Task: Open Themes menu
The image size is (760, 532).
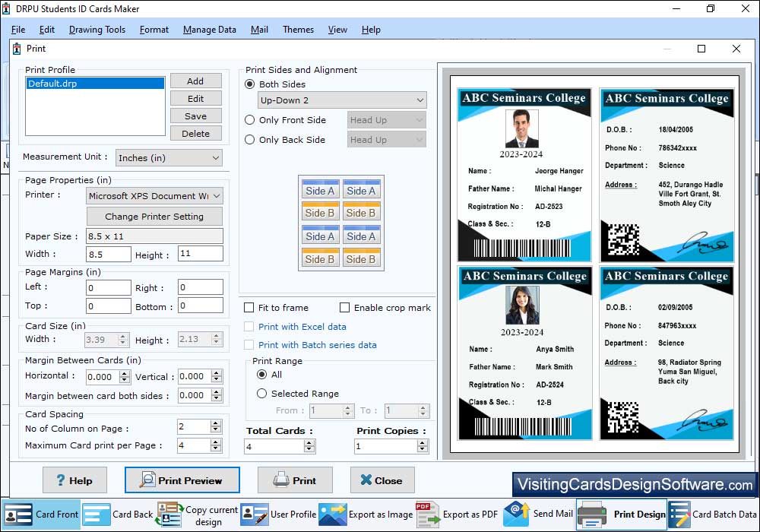Action: pyautogui.click(x=298, y=30)
